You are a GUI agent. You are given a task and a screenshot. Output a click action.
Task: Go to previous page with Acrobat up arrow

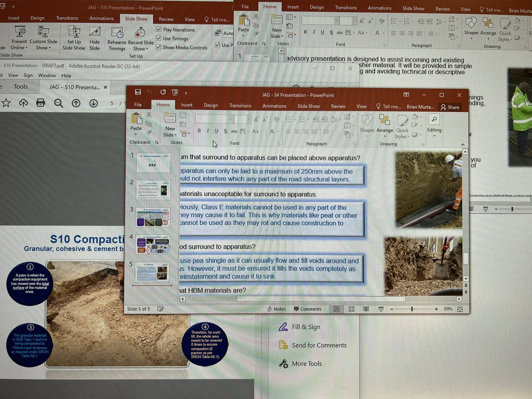[76, 103]
